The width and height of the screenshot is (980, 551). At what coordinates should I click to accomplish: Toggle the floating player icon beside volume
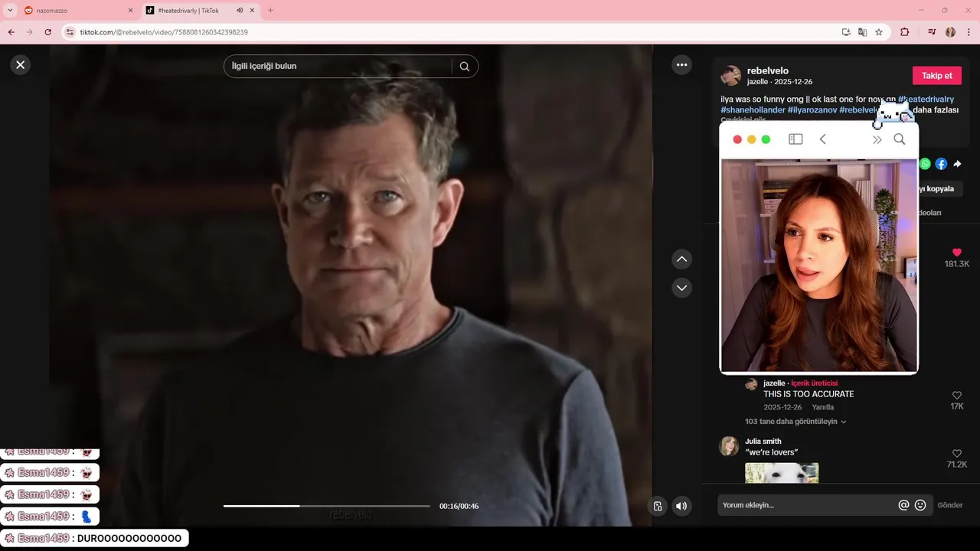pos(658,506)
